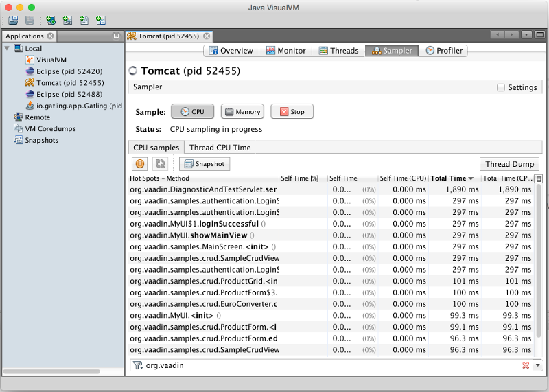Click the Add Application Snapshot toolbar icon
Viewport: 549px width, 392px height.
(x=101, y=21)
